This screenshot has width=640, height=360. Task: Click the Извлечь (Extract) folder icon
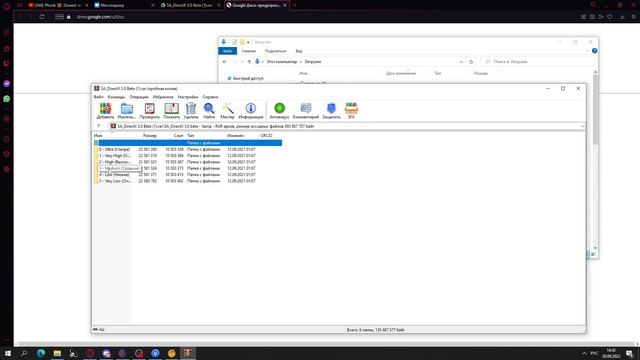pyautogui.click(x=127, y=111)
